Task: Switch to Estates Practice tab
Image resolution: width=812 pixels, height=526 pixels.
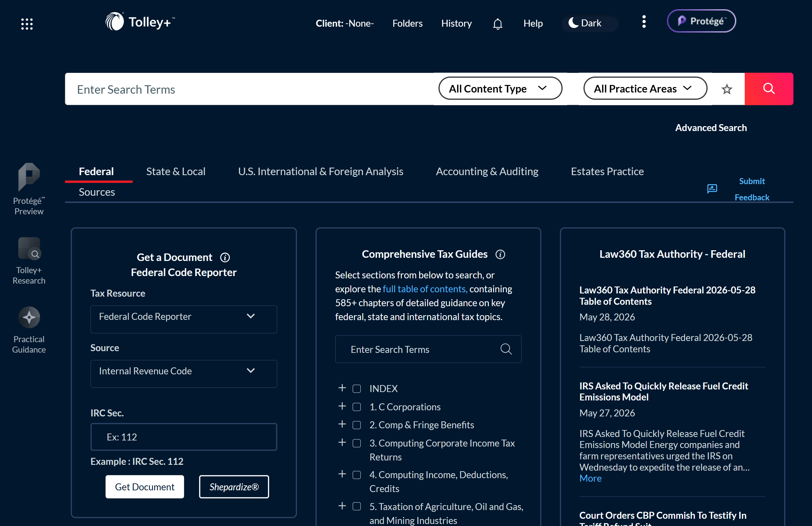Action: (x=607, y=171)
